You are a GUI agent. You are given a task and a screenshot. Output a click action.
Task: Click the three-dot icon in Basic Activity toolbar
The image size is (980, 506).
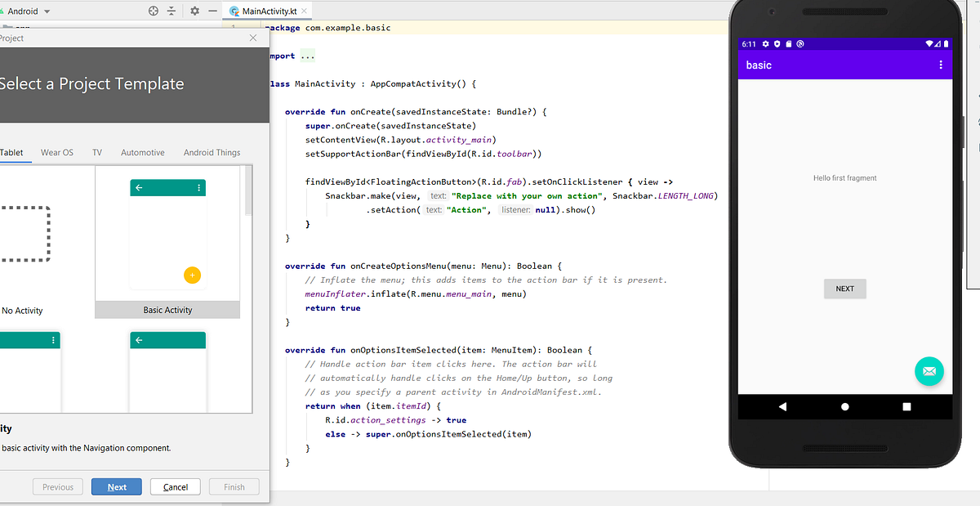pyautogui.click(x=198, y=187)
